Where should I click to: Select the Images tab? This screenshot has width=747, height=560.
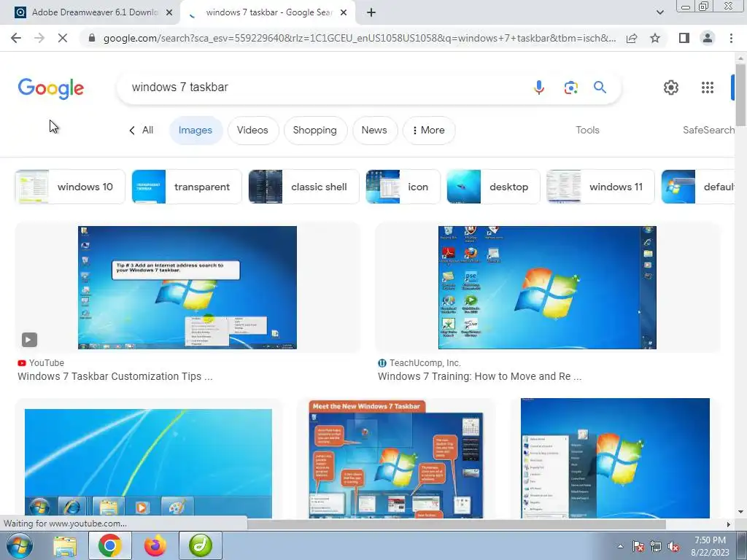196,130
